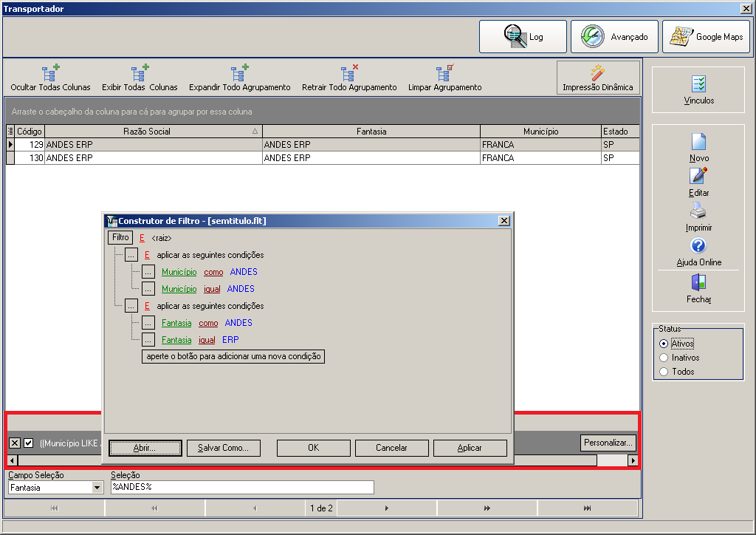Open Vínculos panel icon
The height and width of the screenshot is (535, 756).
tap(698, 84)
